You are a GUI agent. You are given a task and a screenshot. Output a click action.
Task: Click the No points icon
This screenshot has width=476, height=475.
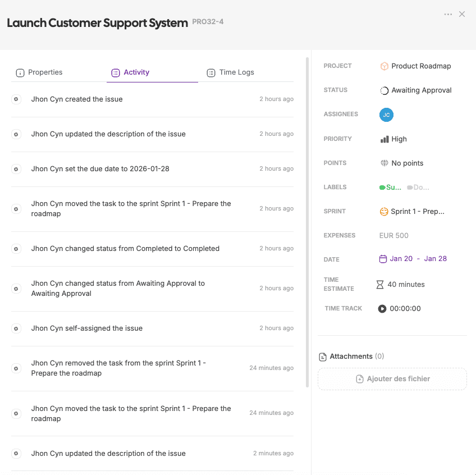pos(384,163)
